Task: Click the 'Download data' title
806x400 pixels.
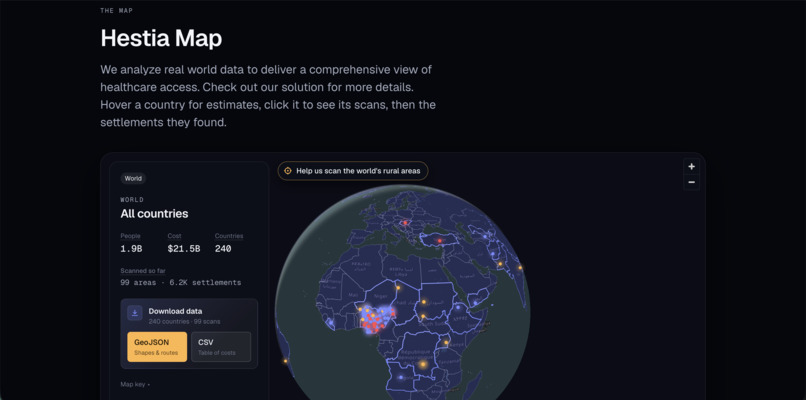Action: [175, 311]
